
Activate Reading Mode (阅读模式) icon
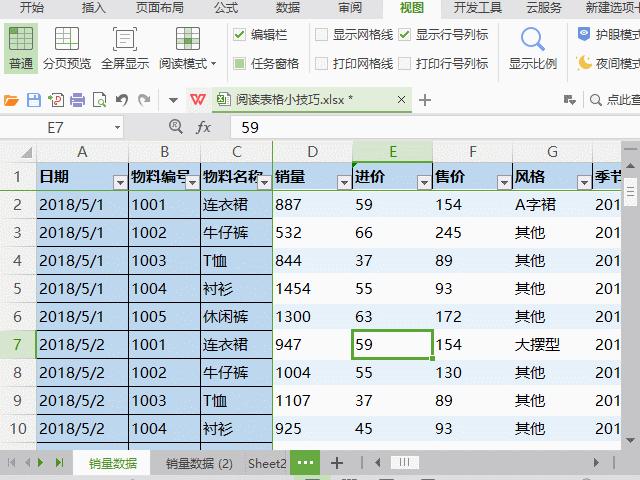(187, 39)
